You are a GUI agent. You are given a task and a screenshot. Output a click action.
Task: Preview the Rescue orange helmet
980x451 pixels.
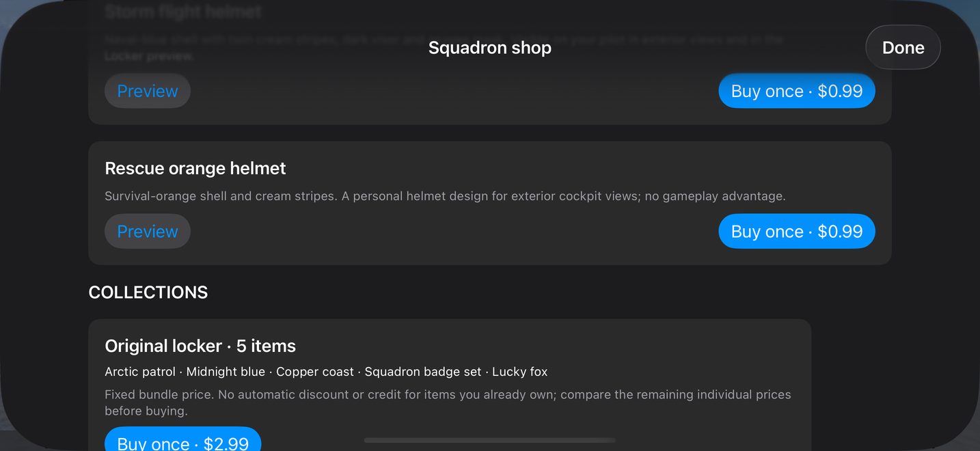(x=148, y=231)
